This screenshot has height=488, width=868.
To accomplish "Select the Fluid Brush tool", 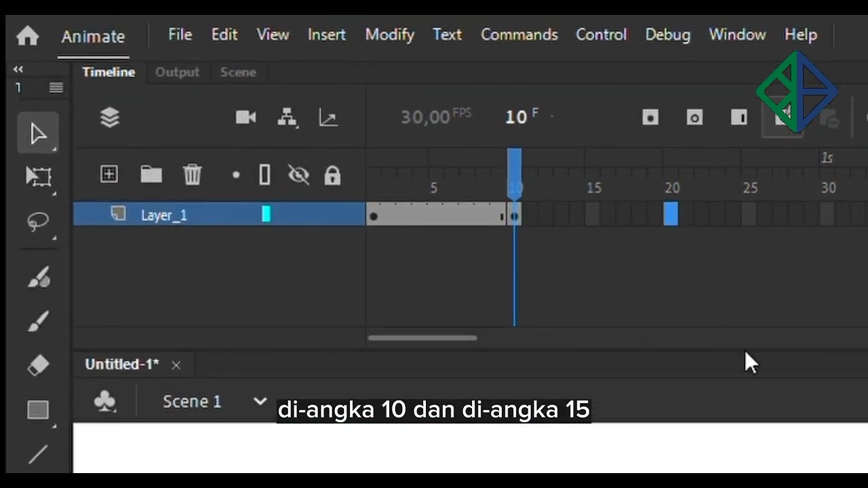I will pos(38,277).
